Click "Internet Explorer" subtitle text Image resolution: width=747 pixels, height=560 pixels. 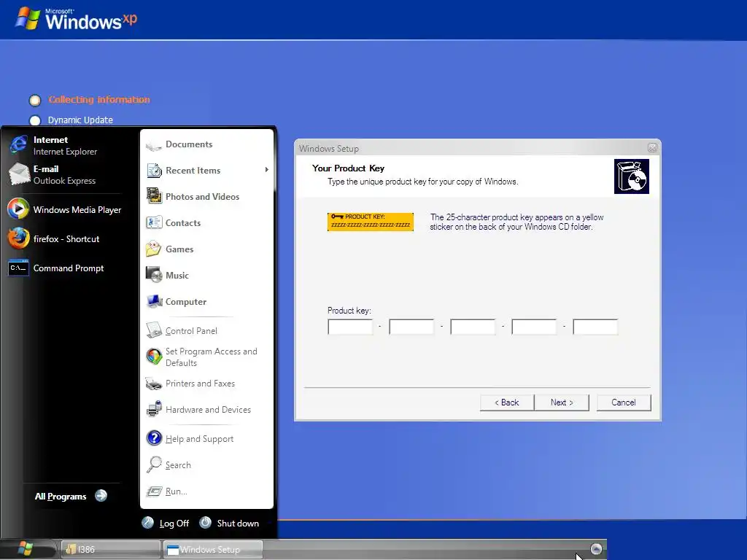pyautogui.click(x=65, y=152)
